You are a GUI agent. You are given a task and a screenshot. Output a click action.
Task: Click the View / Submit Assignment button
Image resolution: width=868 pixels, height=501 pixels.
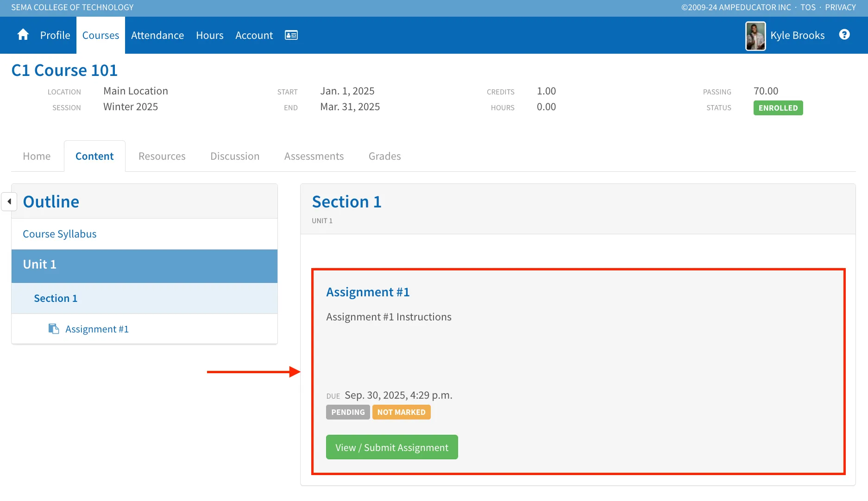(x=392, y=447)
